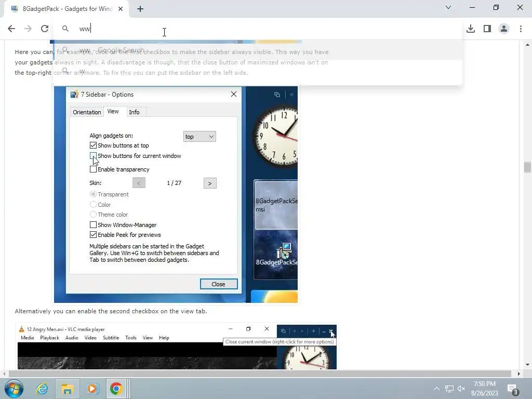Open the Video menu in the VLC image
The width and height of the screenshot is (532, 399).
(90, 338)
